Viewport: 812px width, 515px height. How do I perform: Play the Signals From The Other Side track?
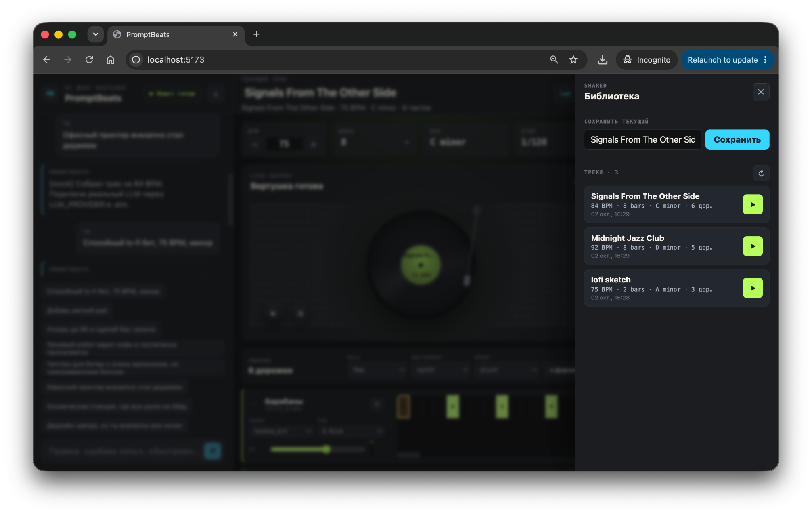[753, 204]
